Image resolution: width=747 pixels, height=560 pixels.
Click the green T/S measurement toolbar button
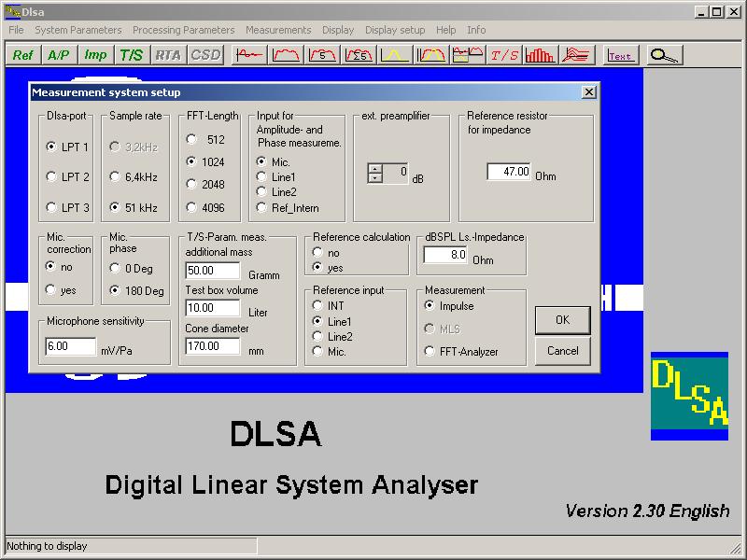[x=132, y=55]
